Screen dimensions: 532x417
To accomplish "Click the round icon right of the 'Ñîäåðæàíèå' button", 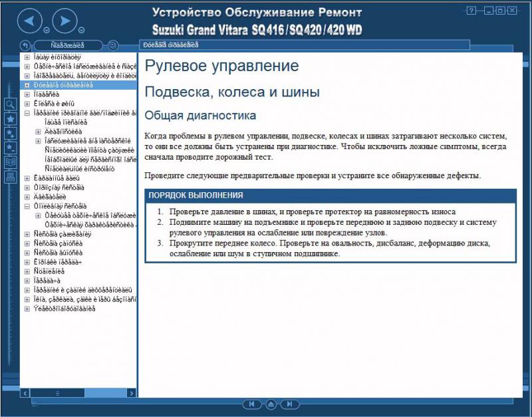I will pyautogui.click(x=112, y=45).
